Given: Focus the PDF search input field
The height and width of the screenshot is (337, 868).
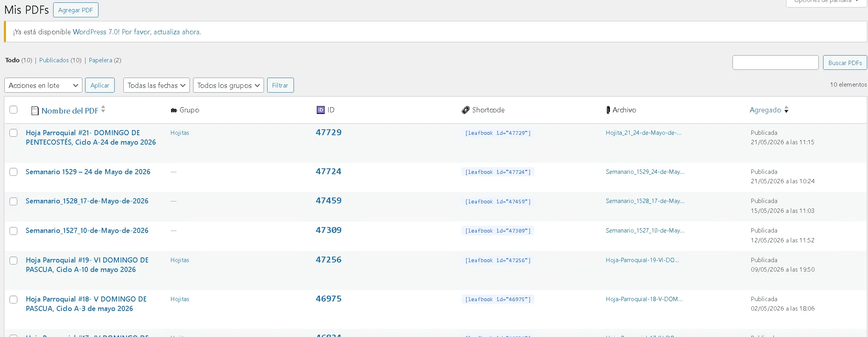Looking at the screenshot, I should (775, 63).
